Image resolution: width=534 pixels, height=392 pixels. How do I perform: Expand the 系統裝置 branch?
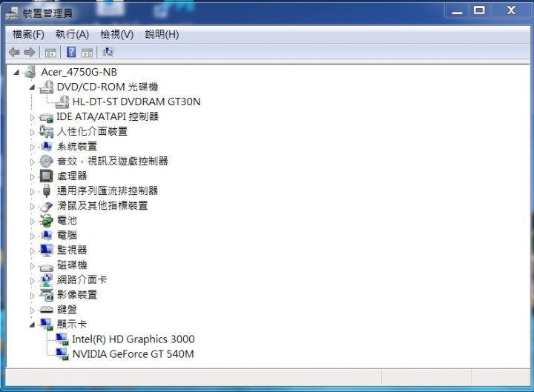[x=33, y=147]
